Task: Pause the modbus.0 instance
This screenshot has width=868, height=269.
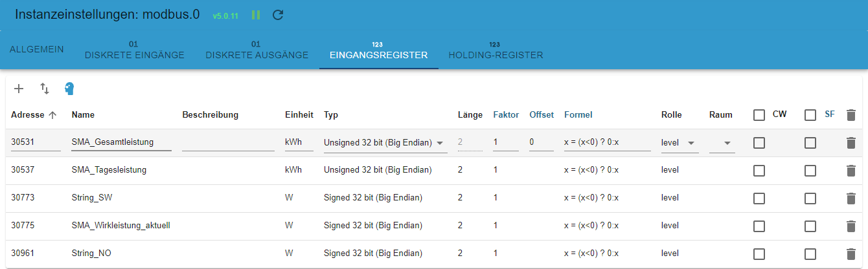Action: click(x=256, y=15)
